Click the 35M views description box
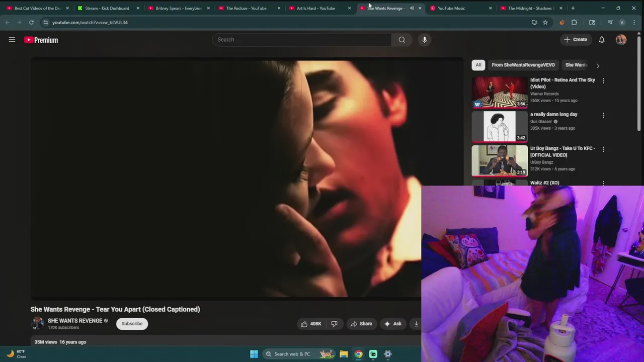The width and height of the screenshot is (644, 362). [226, 341]
